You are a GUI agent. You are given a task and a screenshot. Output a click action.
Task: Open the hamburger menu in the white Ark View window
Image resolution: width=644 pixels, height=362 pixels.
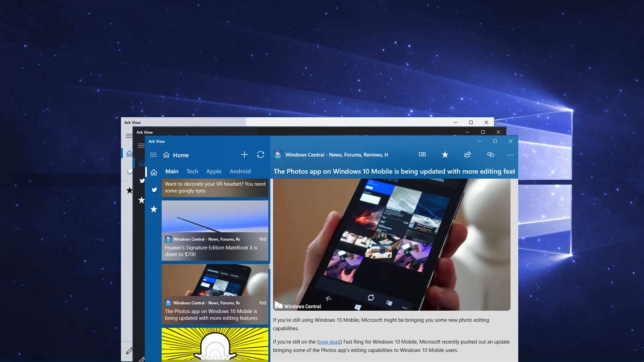pos(129,136)
